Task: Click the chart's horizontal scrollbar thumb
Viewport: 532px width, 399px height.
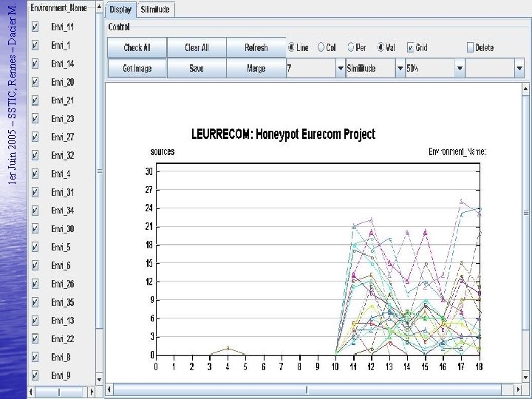Action: pos(307,389)
